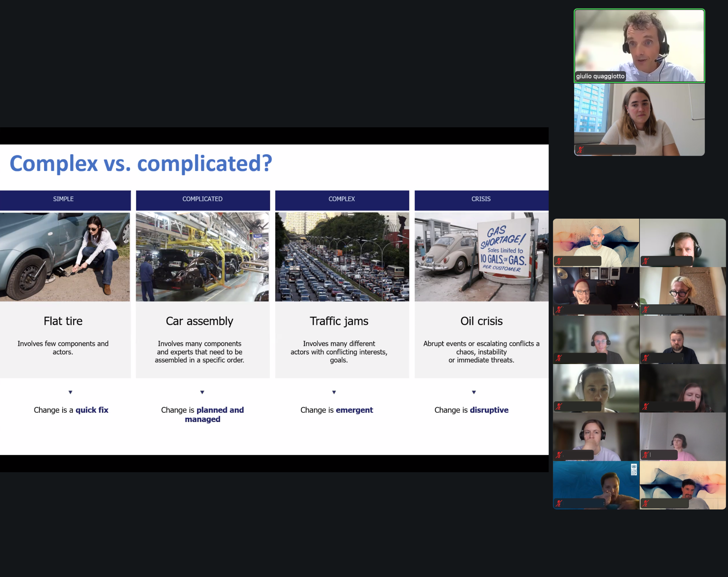Click muted mic icon on man with colorful wave background

pyautogui.click(x=646, y=503)
